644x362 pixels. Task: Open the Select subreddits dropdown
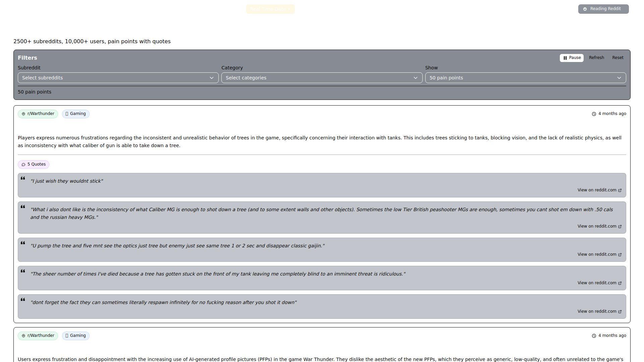coord(118,78)
